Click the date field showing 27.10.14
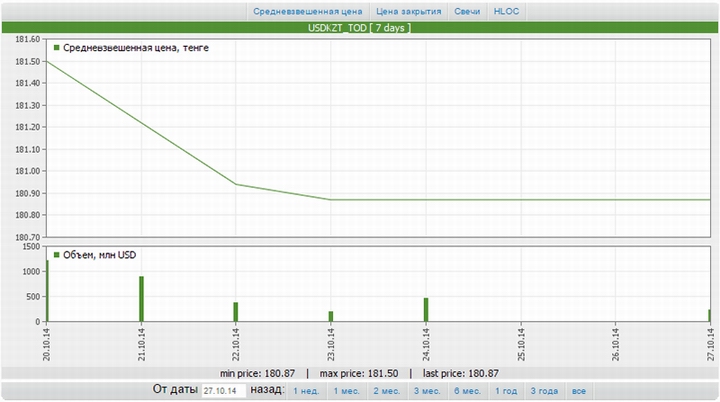 [224, 391]
